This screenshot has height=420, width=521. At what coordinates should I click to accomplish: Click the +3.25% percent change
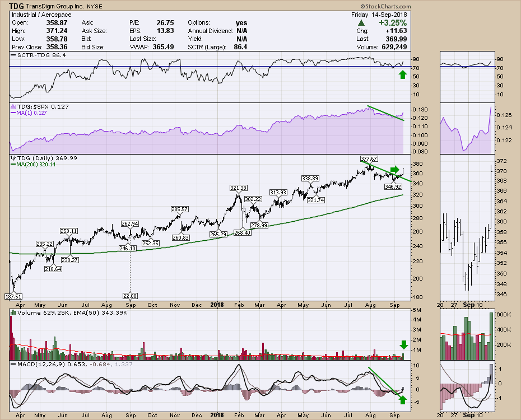393,23
